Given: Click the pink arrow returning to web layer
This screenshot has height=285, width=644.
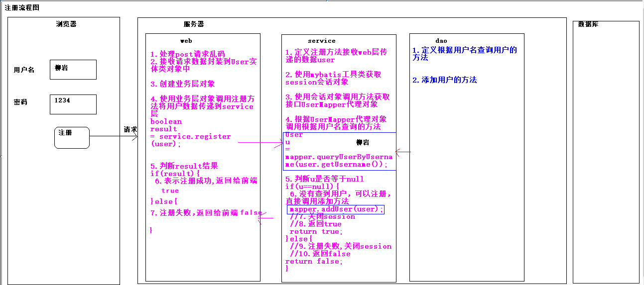Looking at the screenshot, I should [x=266, y=218].
